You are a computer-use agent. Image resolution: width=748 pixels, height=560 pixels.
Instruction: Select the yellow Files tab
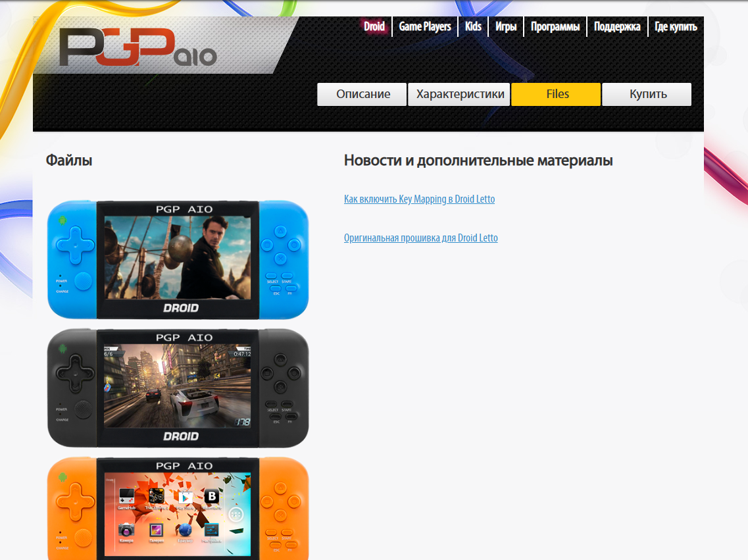pos(556,94)
